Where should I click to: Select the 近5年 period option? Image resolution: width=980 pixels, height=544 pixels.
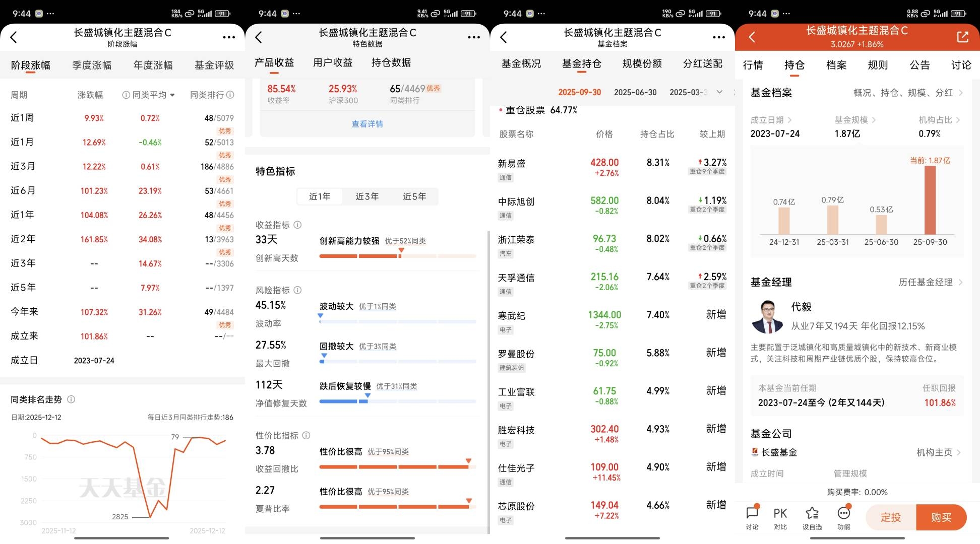pyautogui.click(x=414, y=196)
